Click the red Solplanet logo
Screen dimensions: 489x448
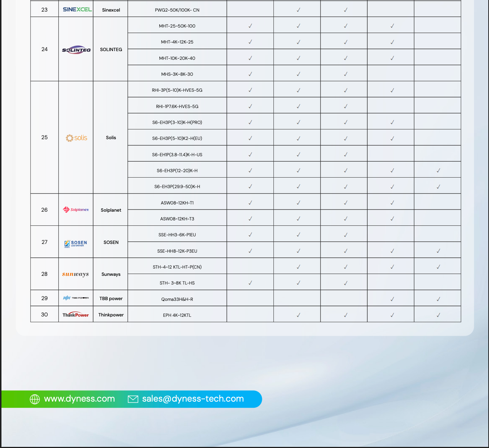pyautogui.click(x=76, y=210)
